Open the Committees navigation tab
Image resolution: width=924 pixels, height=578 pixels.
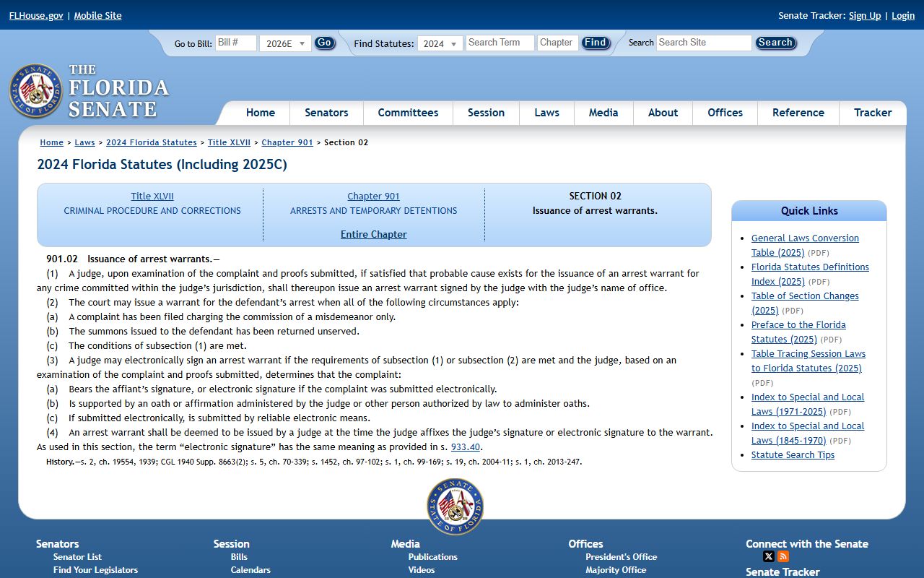pyautogui.click(x=408, y=113)
